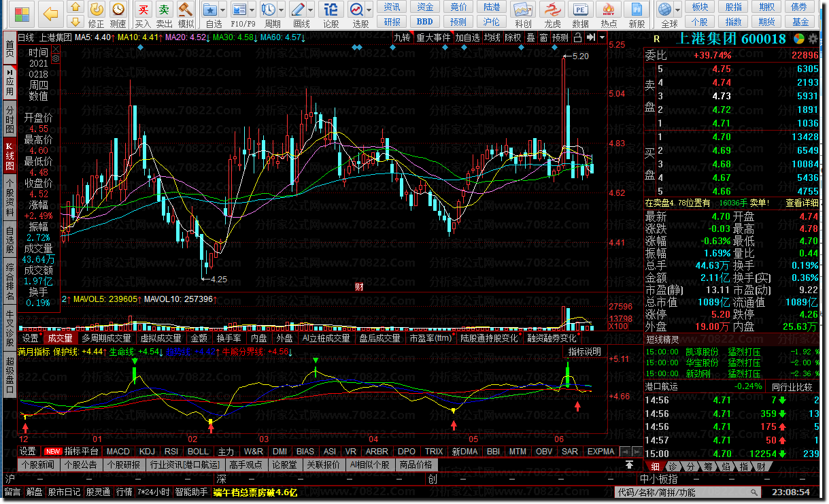Click the yellow up arrow icon

(x=76, y=7)
